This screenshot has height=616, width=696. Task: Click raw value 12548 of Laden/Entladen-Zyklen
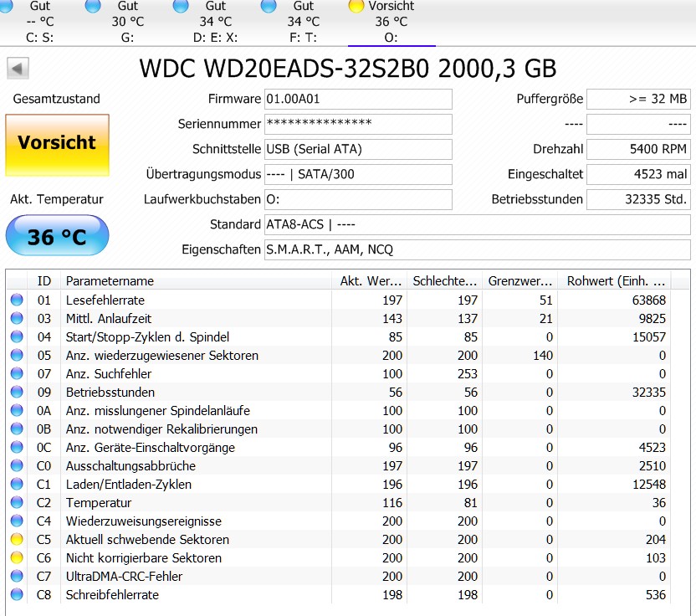tap(648, 485)
